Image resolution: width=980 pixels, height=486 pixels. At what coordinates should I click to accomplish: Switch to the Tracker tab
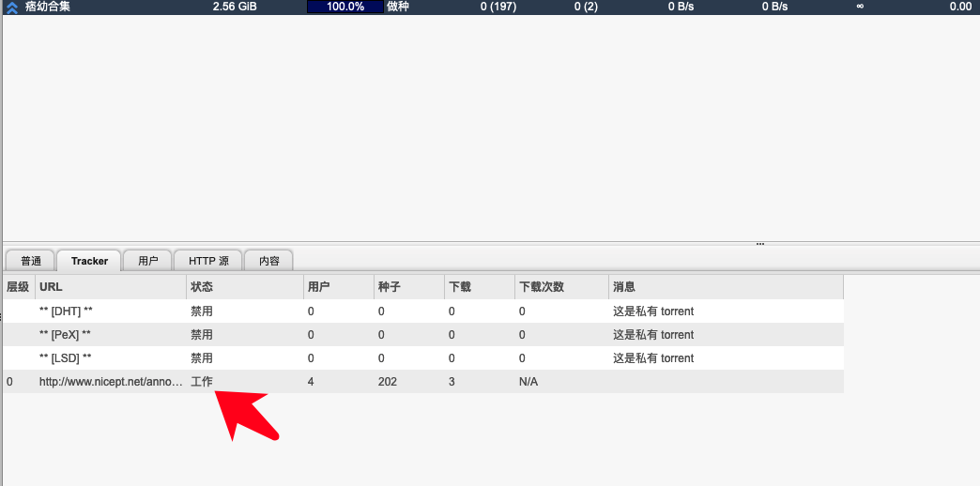[89, 261]
